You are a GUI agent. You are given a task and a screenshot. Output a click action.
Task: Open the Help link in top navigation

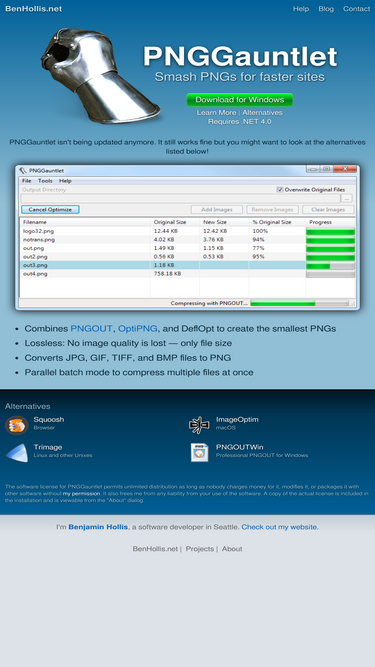click(x=301, y=9)
